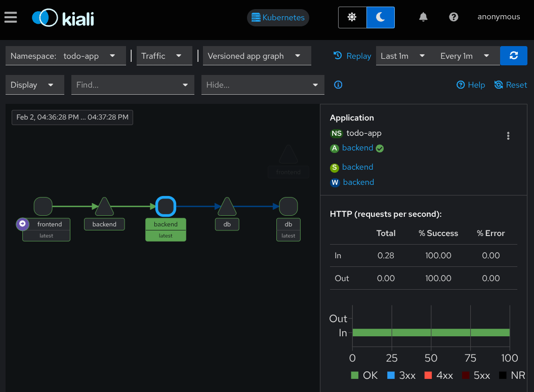534x392 pixels.
Task: Expand the Hide field preset arrow
Action: pos(315,85)
